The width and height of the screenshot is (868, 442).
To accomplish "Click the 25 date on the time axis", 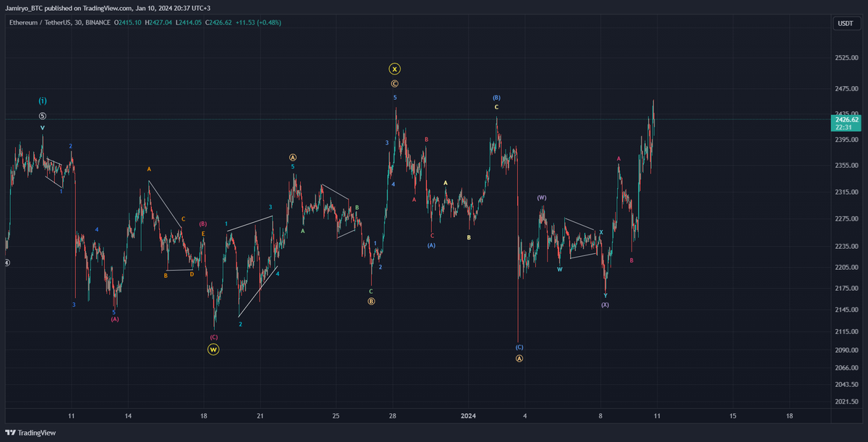I will [x=336, y=416].
